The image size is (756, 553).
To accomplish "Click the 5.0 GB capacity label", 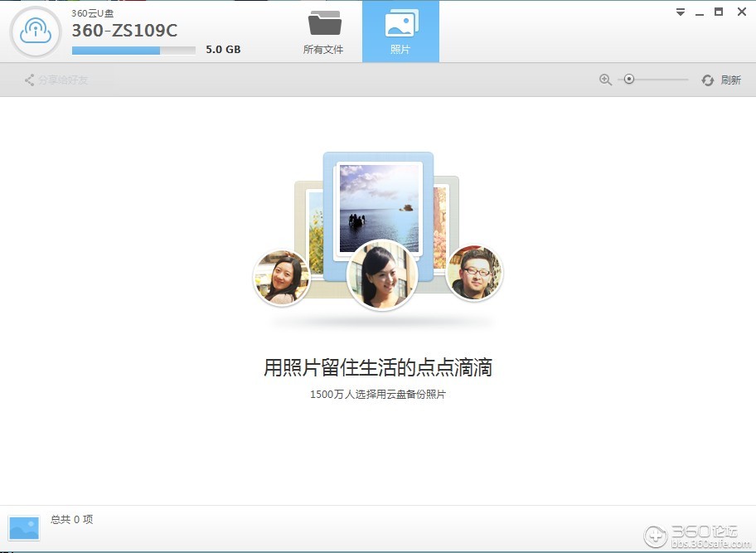I will 223,50.
